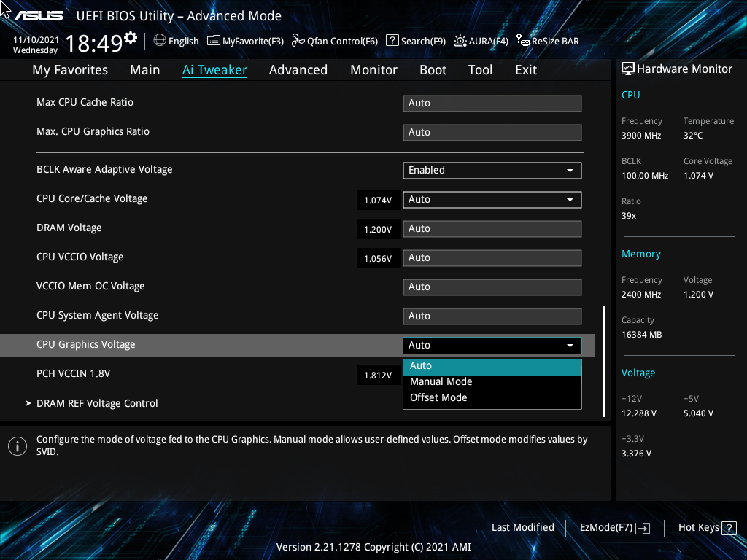Image resolution: width=747 pixels, height=560 pixels.
Task: Click the 3900 MHz CPU frequency
Action: tap(640, 136)
